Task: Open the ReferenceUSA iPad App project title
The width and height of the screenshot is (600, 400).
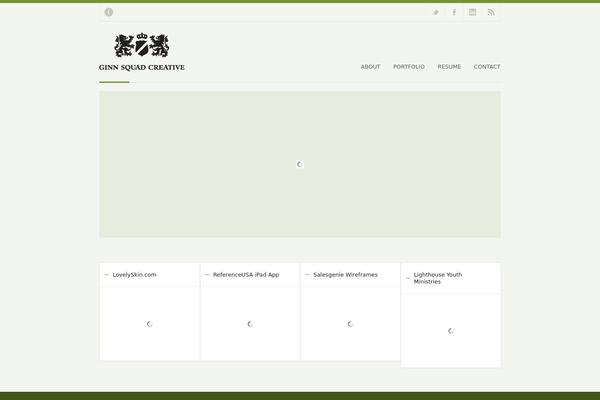Action: coord(246,274)
